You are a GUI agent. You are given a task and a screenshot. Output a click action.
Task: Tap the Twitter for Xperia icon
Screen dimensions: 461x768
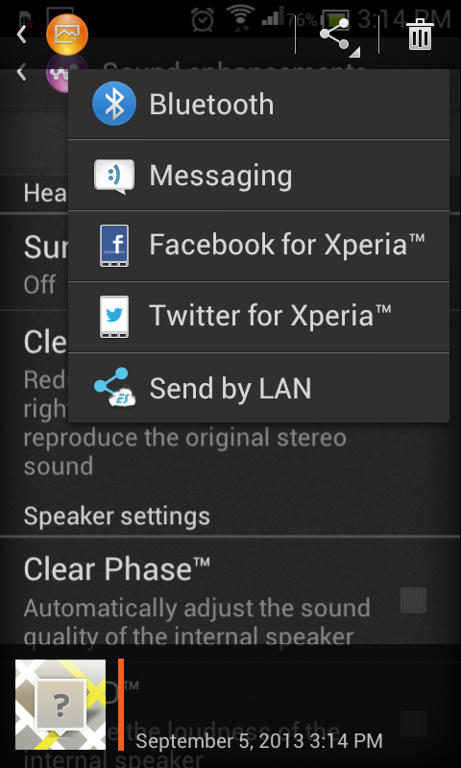(114, 316)
